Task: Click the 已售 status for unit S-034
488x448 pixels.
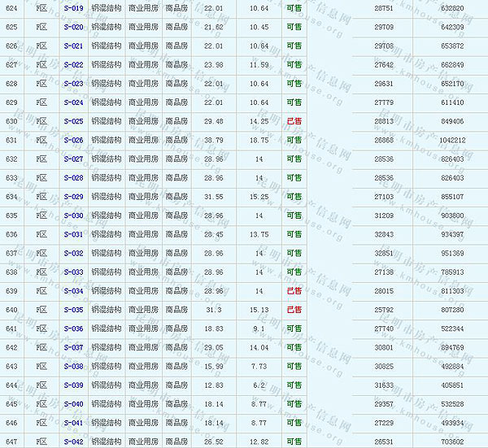Action: coord(294,291)
